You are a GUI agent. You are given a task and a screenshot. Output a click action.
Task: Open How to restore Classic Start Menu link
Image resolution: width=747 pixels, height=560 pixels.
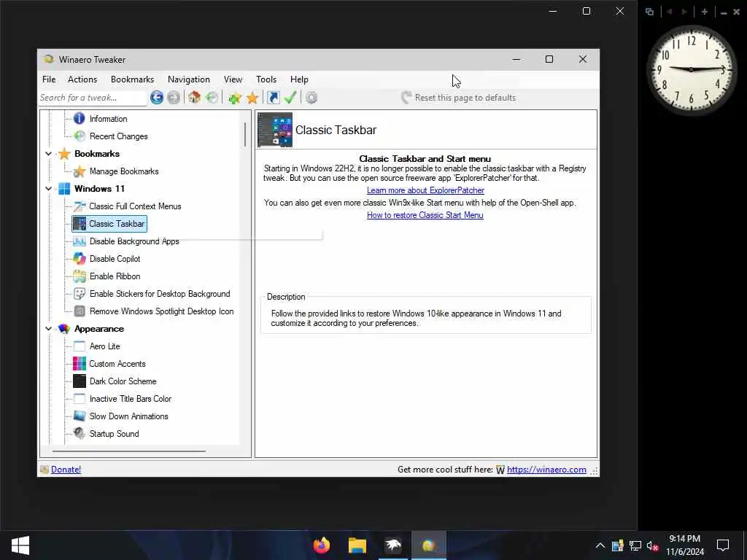[x=425, y=215]
